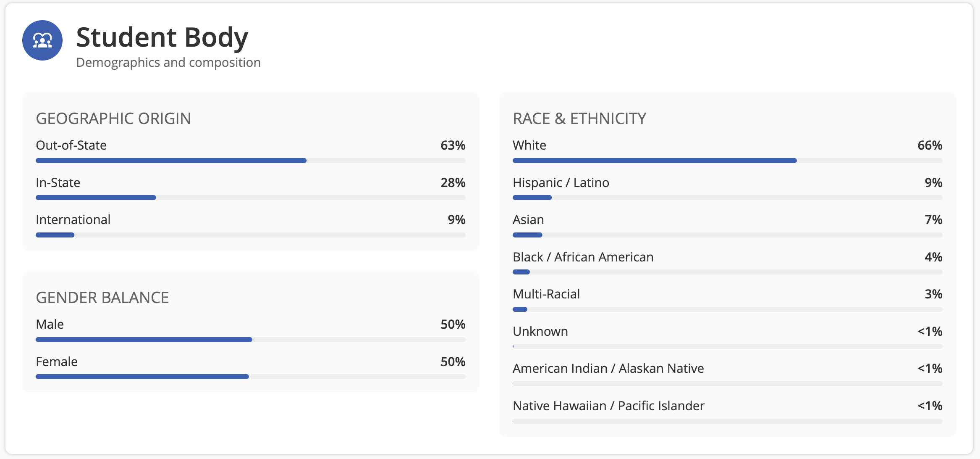This screenshot has height=459, width=980.
Task: Click the Gender Balance section title
Action: (x=102, y=298)
